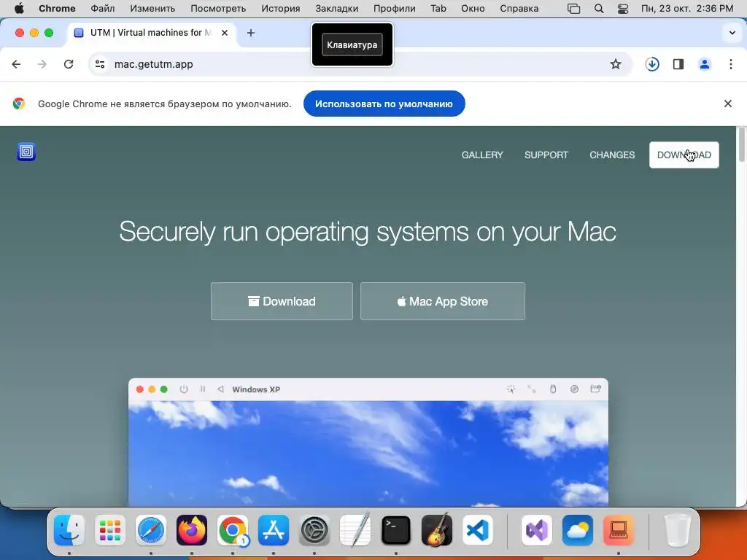Click Использовать по умолчанию button
Viewport: 747px width, 560px height.
(x=384, y=104)
